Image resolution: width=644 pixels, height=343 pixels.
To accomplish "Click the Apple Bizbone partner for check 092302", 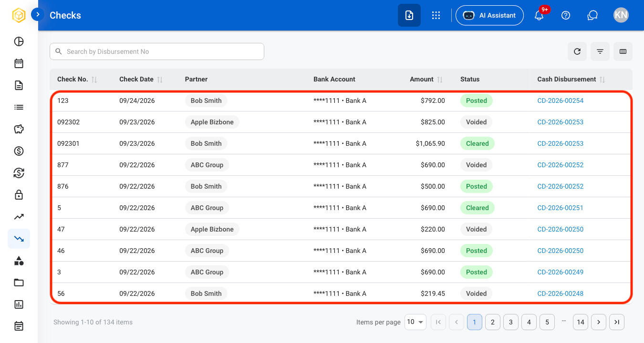I will tap(212, 122).
